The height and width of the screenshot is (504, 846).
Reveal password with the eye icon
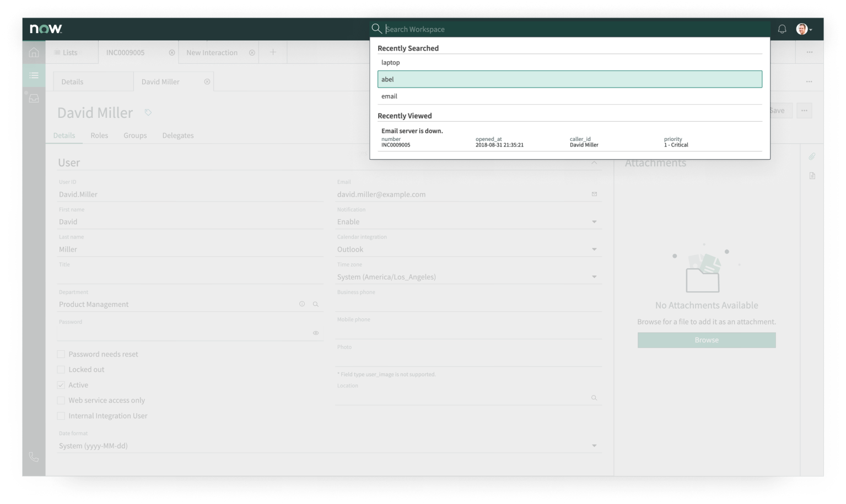click(316, 333)
